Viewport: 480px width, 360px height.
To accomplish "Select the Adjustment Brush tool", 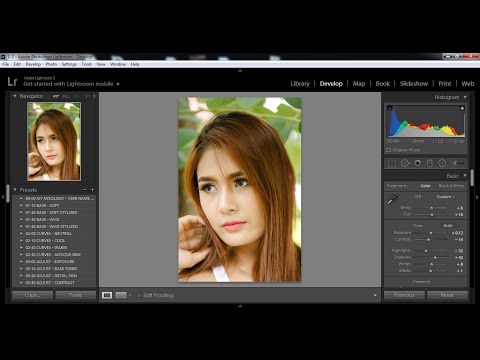I will click(458, 163).
